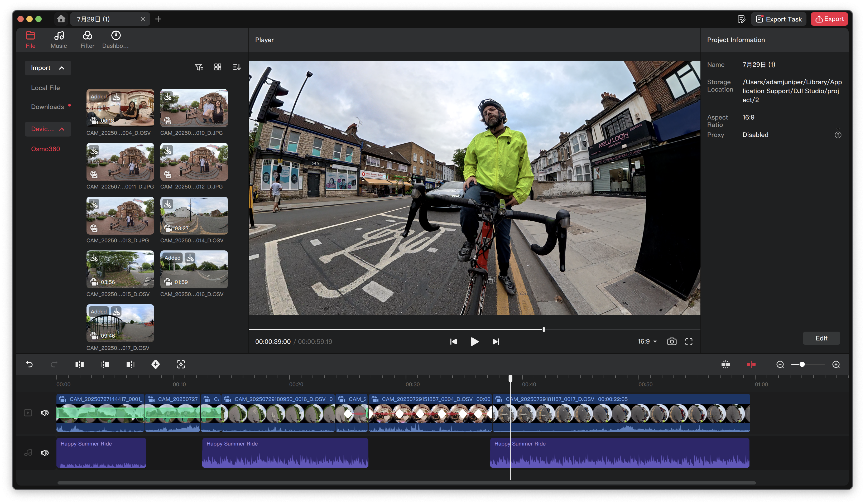Download the CAM_202507...0011_D.JPG photo

(x=94, y=150)
